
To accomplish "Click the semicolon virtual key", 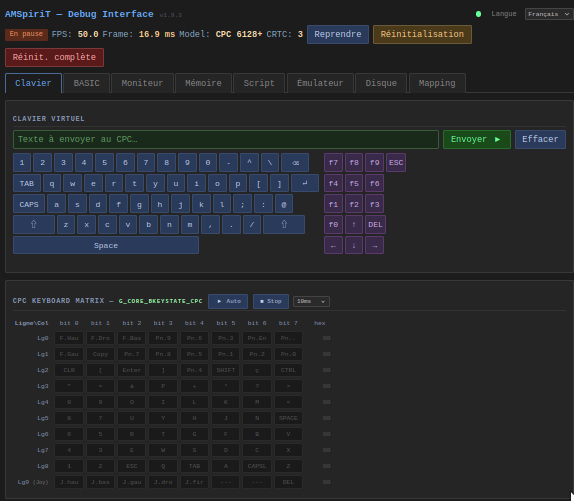I will pyautogui.click(x=242, y=204).
